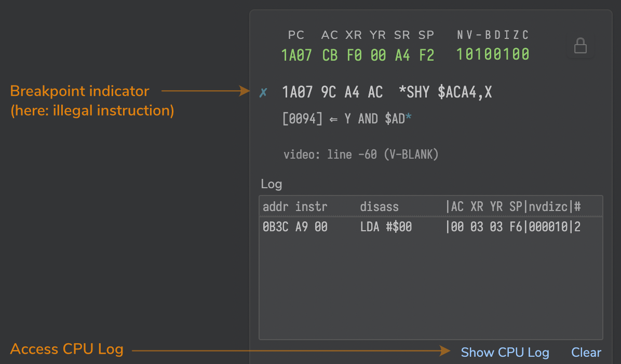Click the [0094] ⇐ Y AND $AD line
The image size is (621, 364).
coord(347,118)
